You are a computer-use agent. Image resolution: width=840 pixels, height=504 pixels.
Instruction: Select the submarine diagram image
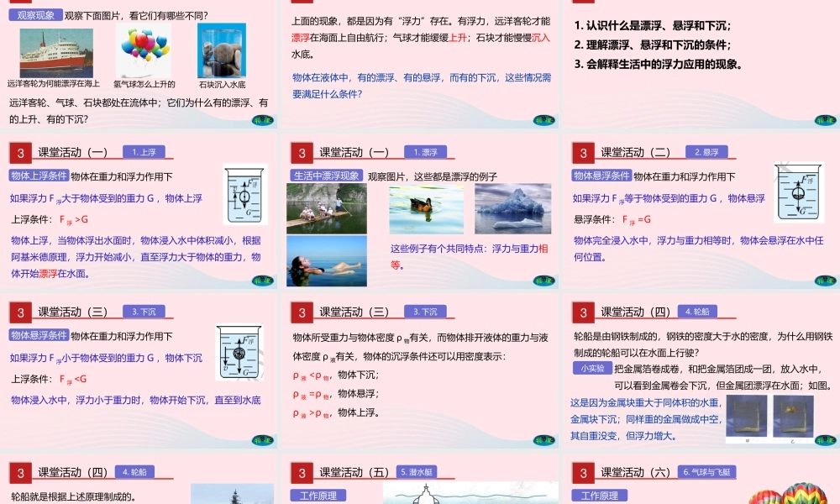[470, 493]
